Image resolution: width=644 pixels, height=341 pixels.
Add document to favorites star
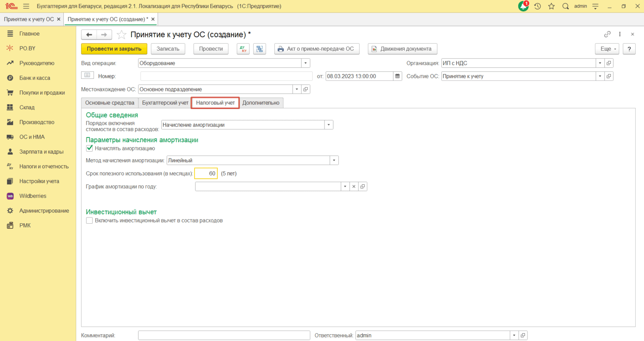click(x=122, y=35)
